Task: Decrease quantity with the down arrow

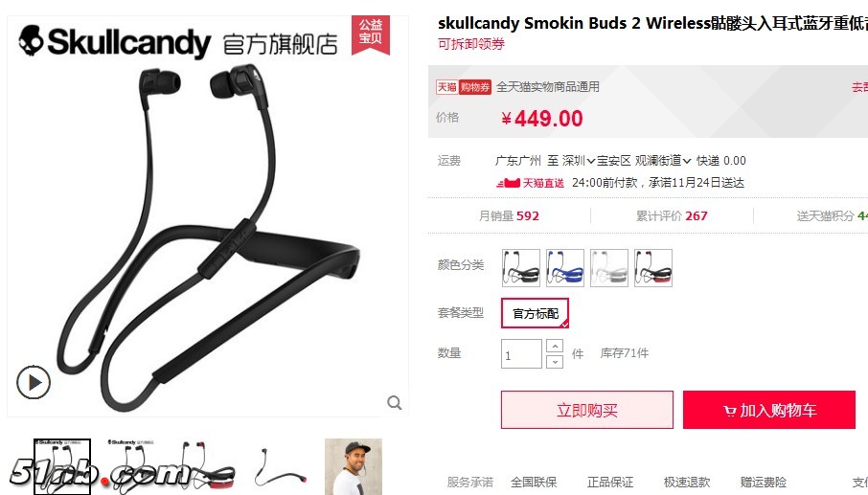Action: pyautogui.click(x=555, y=362)
